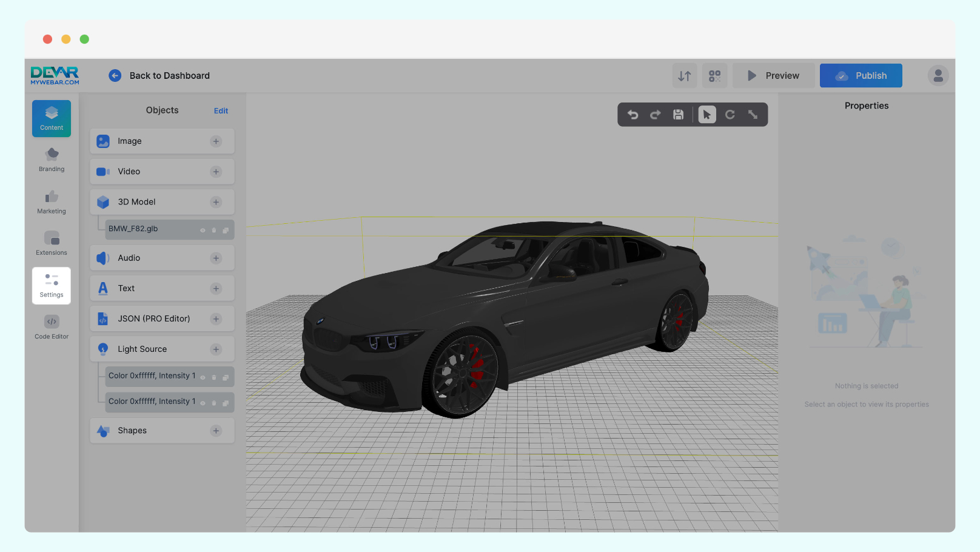
Task: Toggle visibility of the second light source
Action: (x=203, y=403)
